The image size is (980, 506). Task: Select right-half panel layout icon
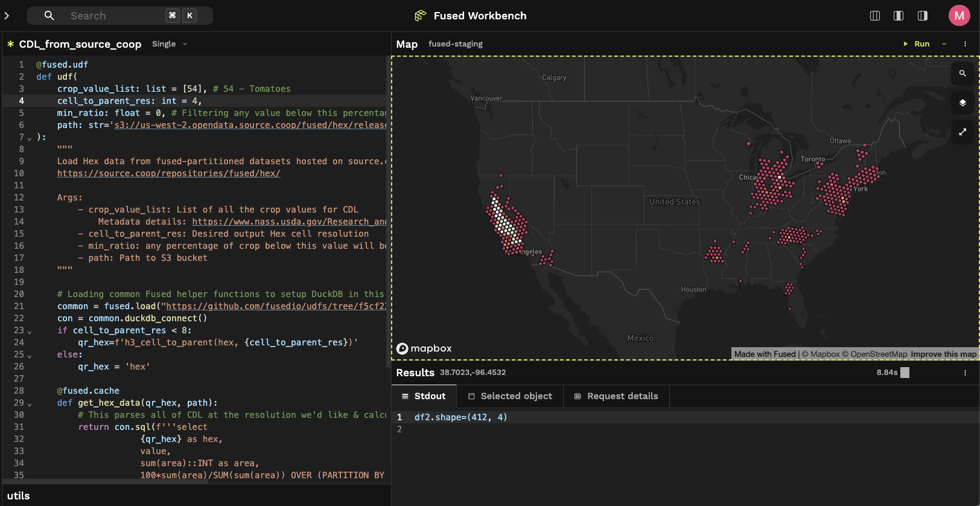(923, 16)
